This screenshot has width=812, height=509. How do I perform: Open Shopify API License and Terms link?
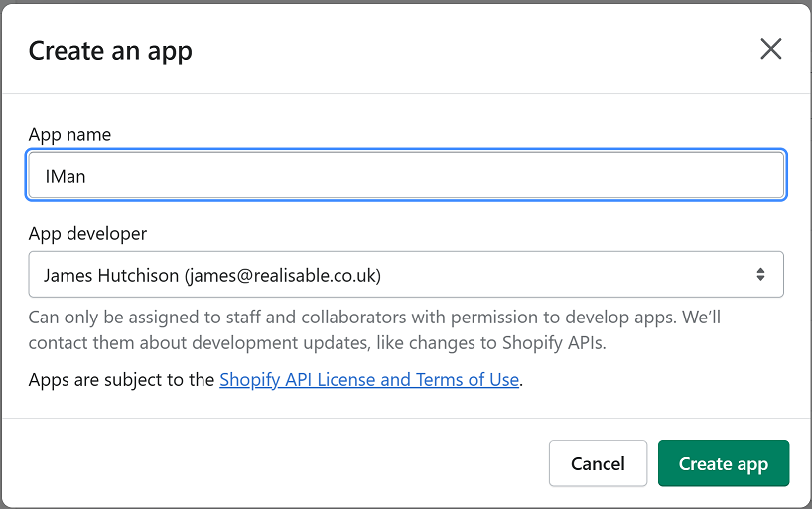368,380
